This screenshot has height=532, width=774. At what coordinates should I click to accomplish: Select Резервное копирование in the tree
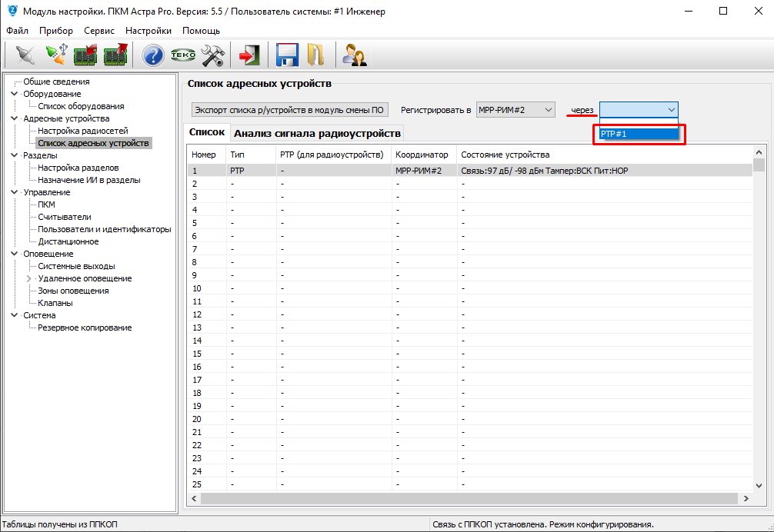click(85, 328)
